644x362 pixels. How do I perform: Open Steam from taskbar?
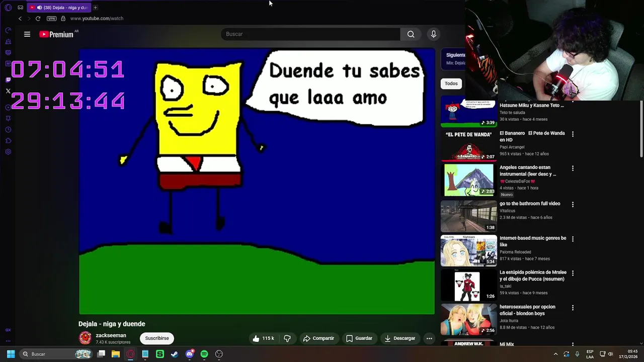(x=175, y=354)
